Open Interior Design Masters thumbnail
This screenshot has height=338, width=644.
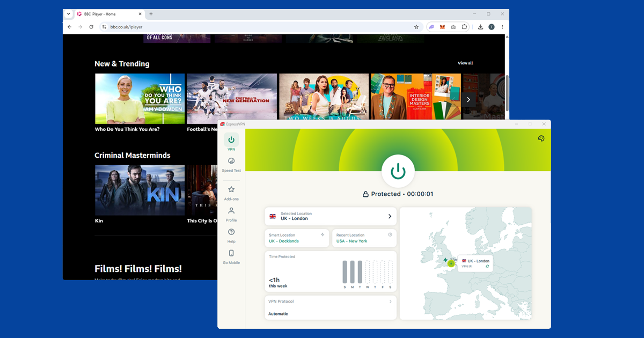pos(416,97)
